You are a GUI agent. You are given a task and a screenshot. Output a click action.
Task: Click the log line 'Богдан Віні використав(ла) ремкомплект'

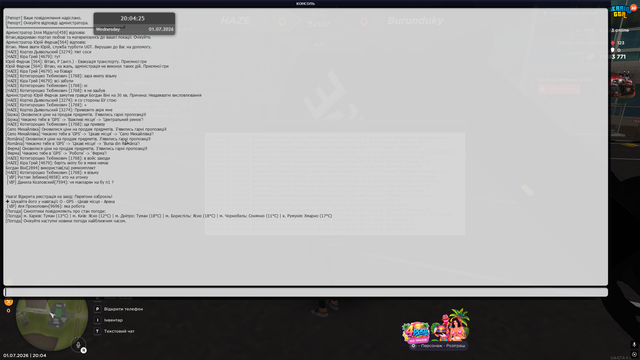pos(51,168)
